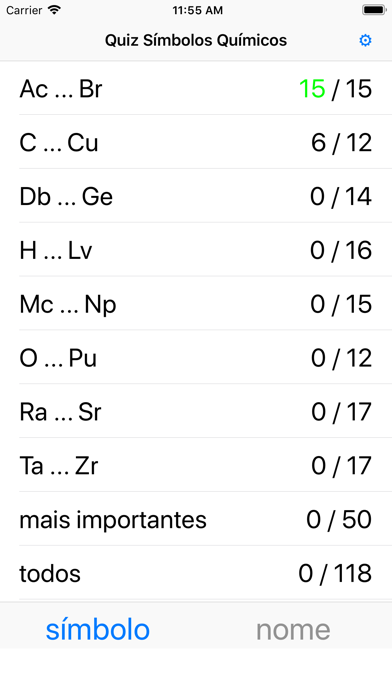Open the mais importantes quiz
The image size is (392, 696).
pyautogui.click(x=196, y=519)
